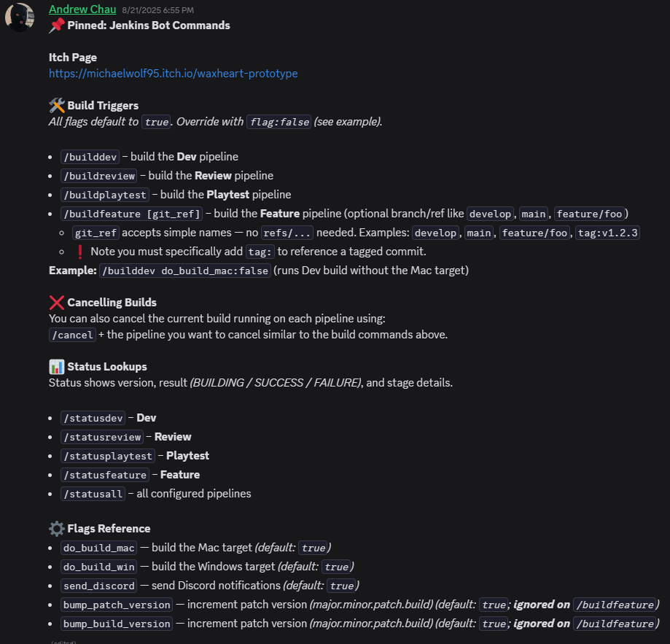Click the do_build_mac flag label
Screen dimensions: 670x644
click(x=98, y=548)
